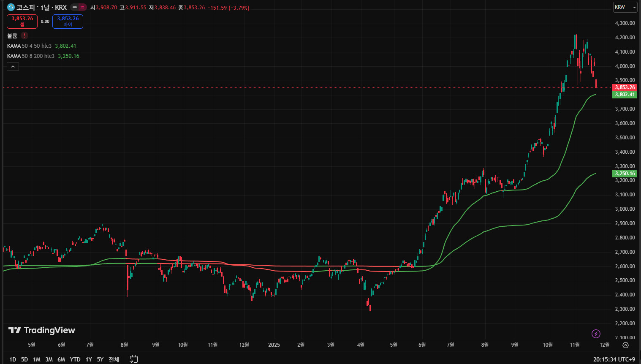Screen dimensions: 641x364
Task: Click the purple lightning bolt icon
Action: pos(596,334)
